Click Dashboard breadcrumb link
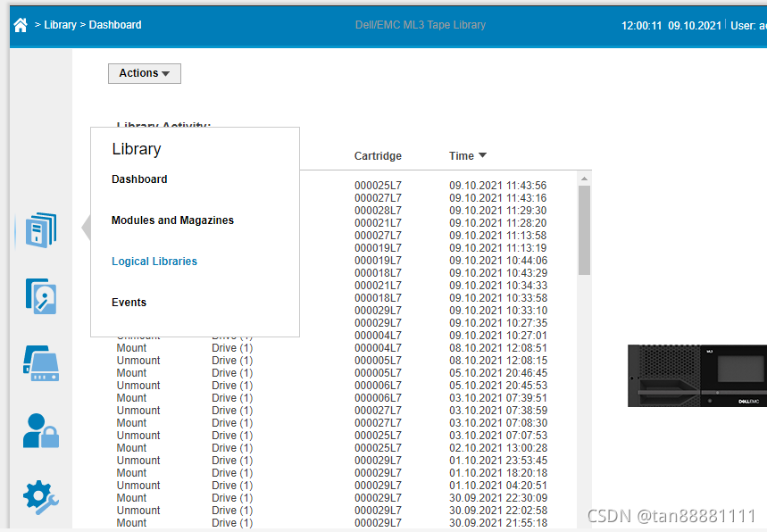 tap(115, 25)
